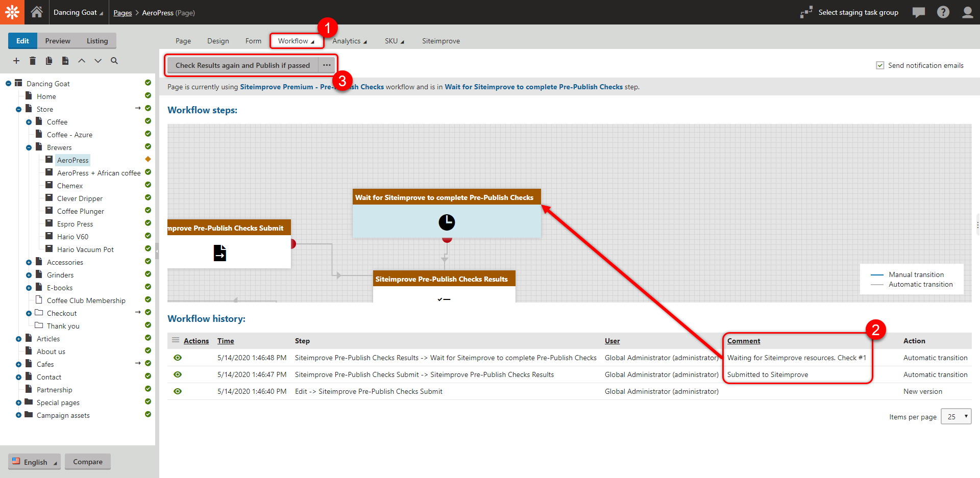Collapse the Brewers tree node
This screenshot has width=980, height=478.
(29, 147)
